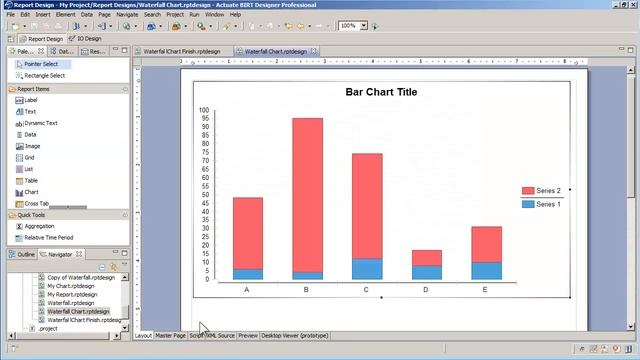
Task: Open the zoom 100% combo dropdown
Action: tap(364, 26)
